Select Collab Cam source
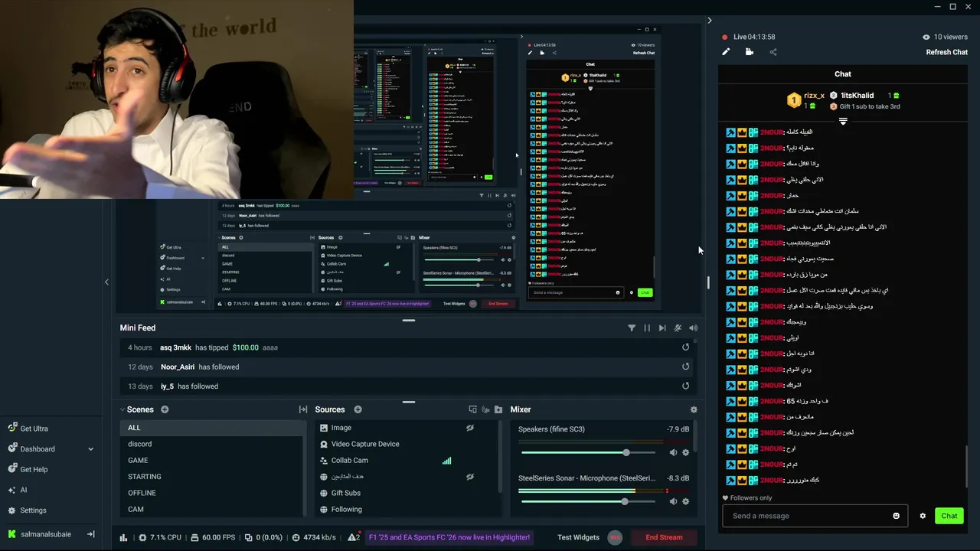 (349, 460)
